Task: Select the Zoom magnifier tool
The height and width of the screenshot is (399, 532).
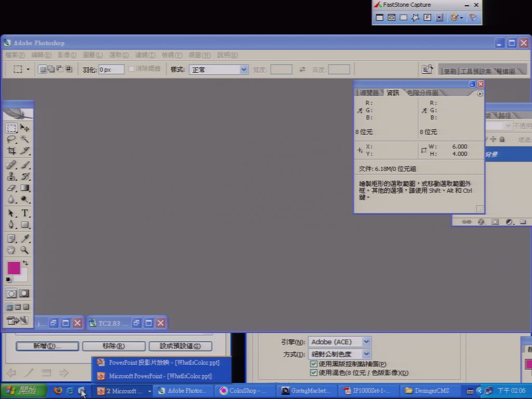Action: point(24,250)
